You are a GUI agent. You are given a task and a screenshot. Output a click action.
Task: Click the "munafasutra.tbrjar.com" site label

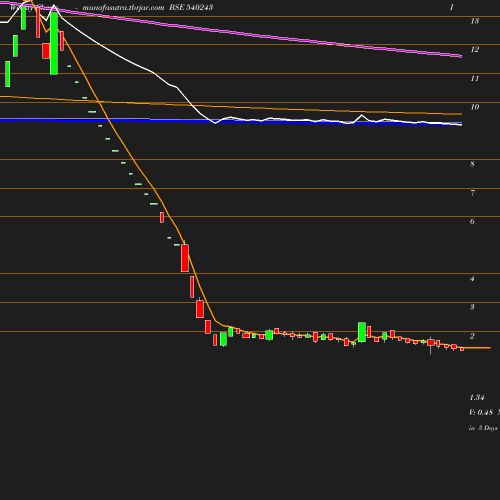tap(123, 8)
